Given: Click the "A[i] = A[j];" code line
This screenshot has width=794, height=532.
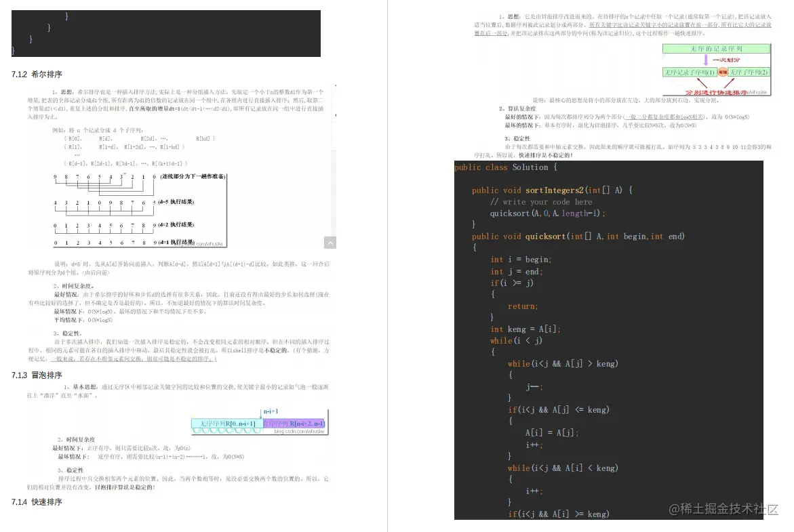Looking at the screenshot, I should [x=551, y=432].
